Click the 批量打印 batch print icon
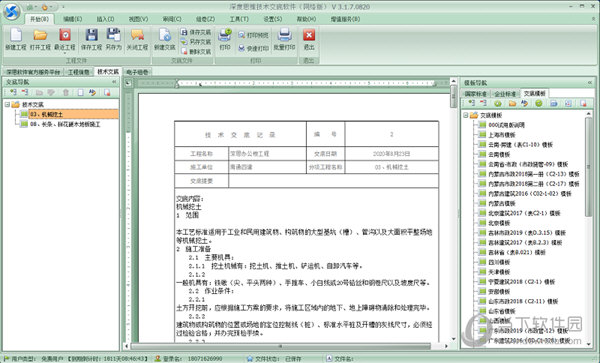Screen dimensions: 600x363 [284, 35]
